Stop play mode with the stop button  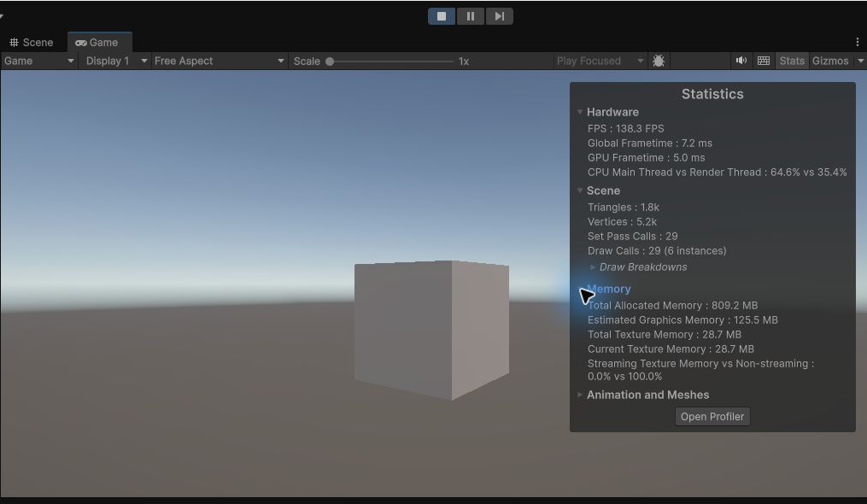[x=442, y=16]
